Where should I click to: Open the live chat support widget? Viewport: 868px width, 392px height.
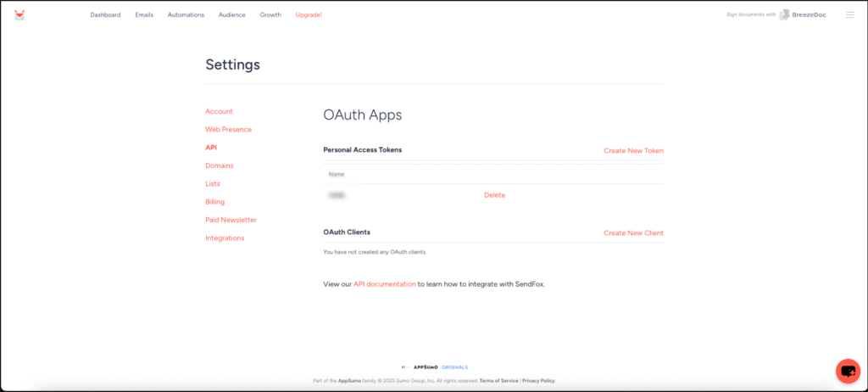point(848,371)
